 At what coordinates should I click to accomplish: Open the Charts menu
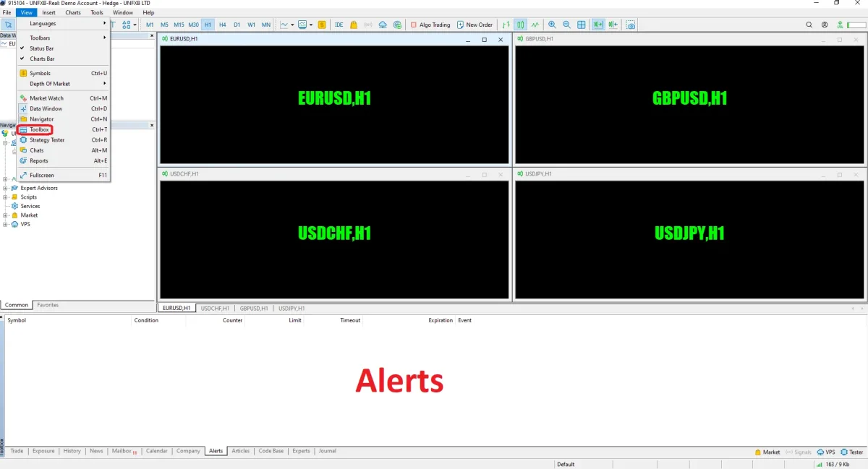(73, 12)
